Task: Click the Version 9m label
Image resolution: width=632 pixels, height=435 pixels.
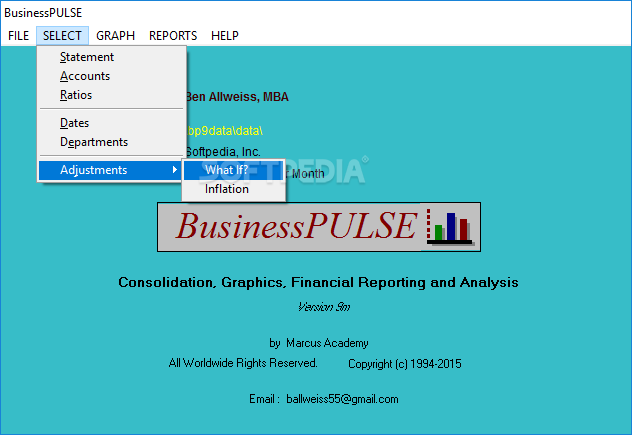Action: [x=324, y=307]
